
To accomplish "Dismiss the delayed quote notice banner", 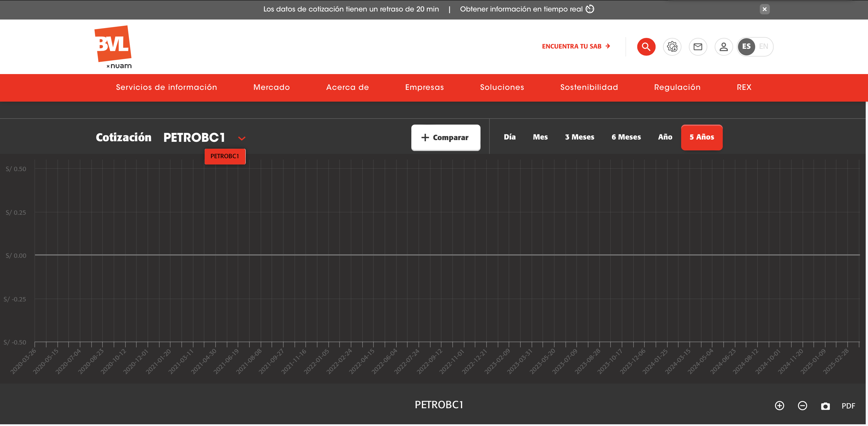I will tap(765, 9).
